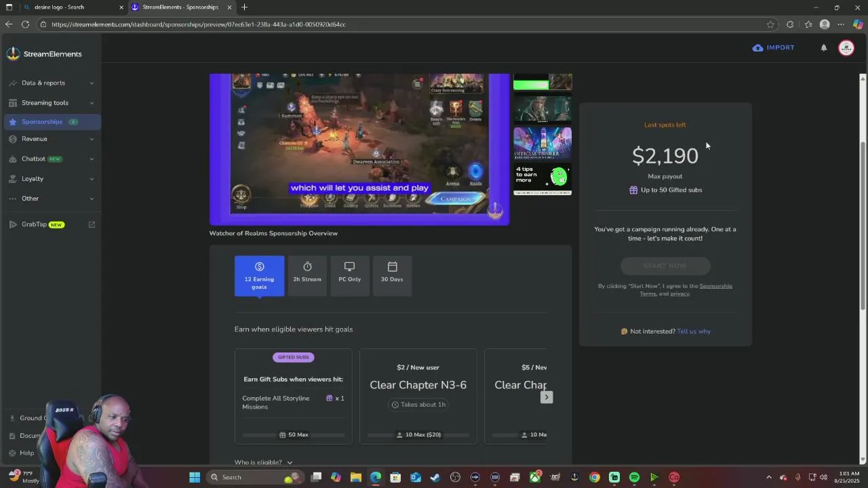The image size is (868, 488).
Task: Select the 30 Days tab
Action: coord(392,276)
